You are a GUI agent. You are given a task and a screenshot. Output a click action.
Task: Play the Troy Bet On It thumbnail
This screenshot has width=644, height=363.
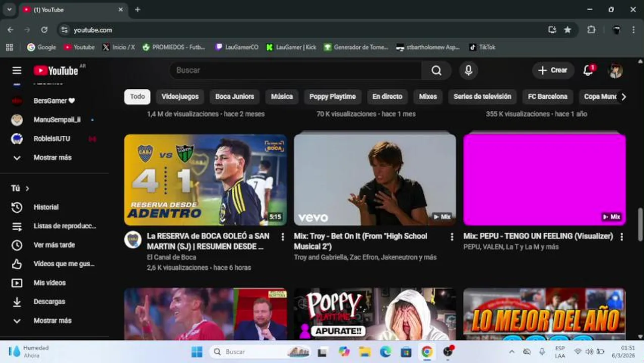coord(375,179)
